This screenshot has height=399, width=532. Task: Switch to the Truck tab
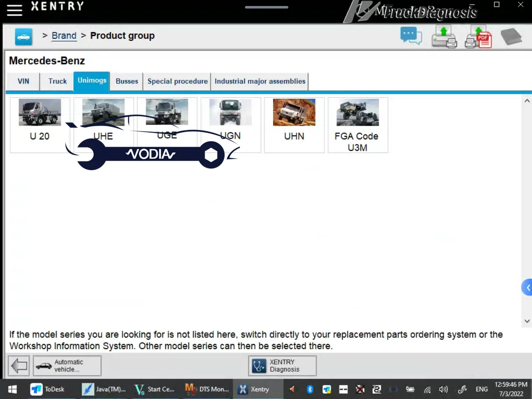(58, 81)
